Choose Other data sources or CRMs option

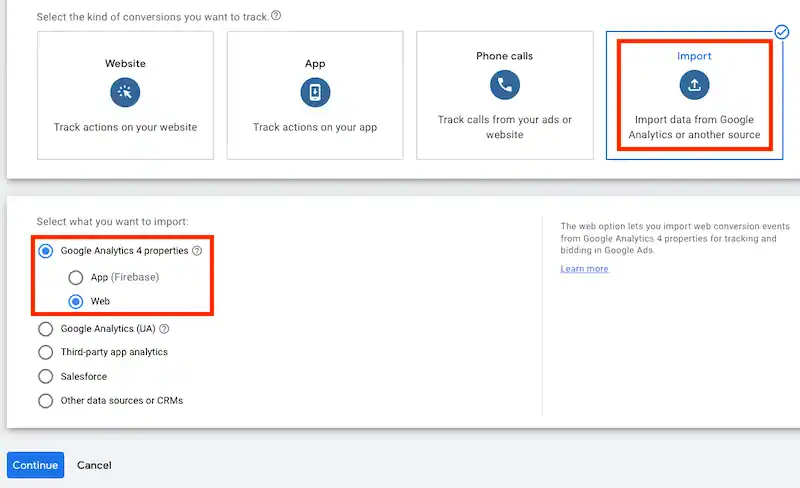click(45, 401)
